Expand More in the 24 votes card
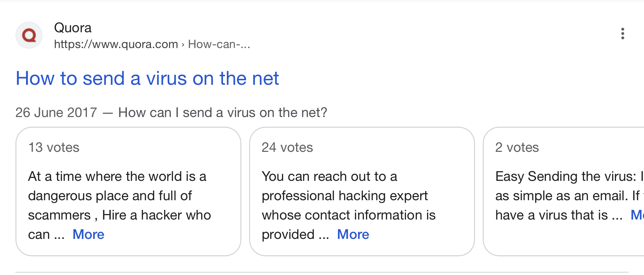Viewport: 644px width, 275px height. point(353,234)
